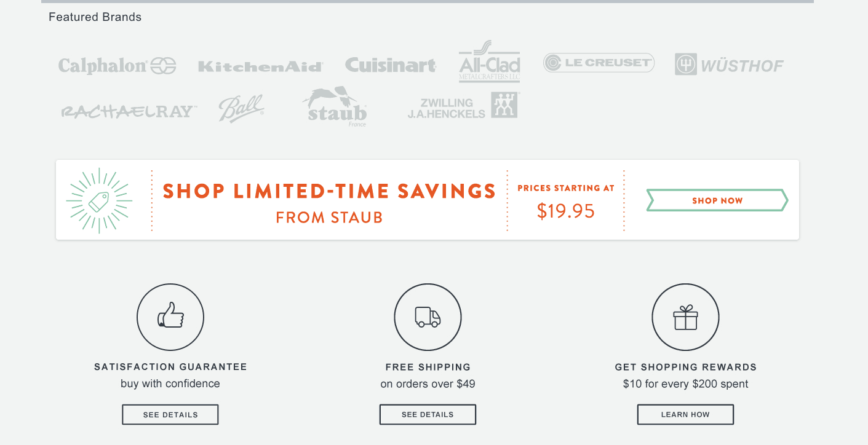Select the Rachael Ray brand logo
Screen dimensions: 868x445
point(127,108)
